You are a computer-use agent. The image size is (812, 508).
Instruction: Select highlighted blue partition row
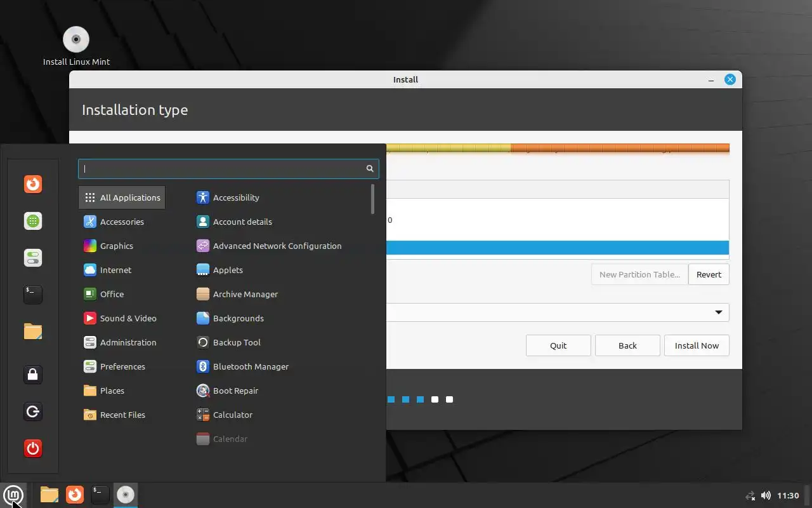pos(557,248)
